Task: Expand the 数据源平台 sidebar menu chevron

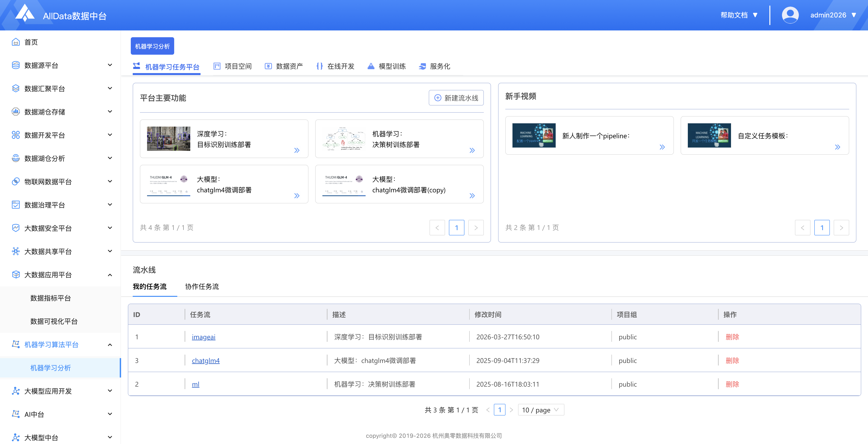Action: tap(110, 65)
